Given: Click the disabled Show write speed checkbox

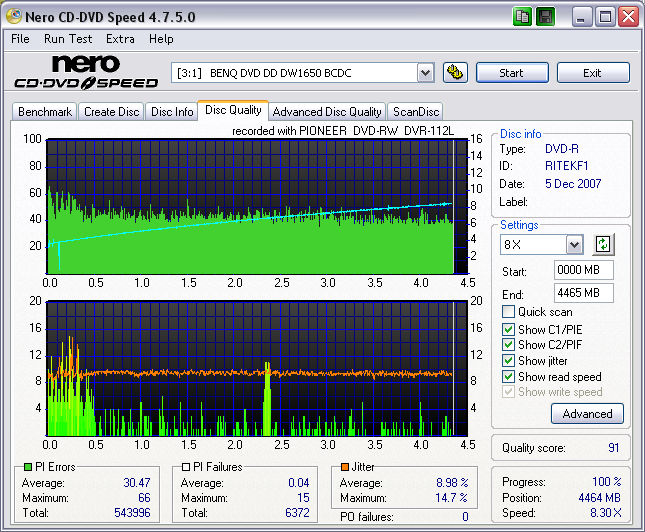Looking at the screenshot, I should click(508, 392).
